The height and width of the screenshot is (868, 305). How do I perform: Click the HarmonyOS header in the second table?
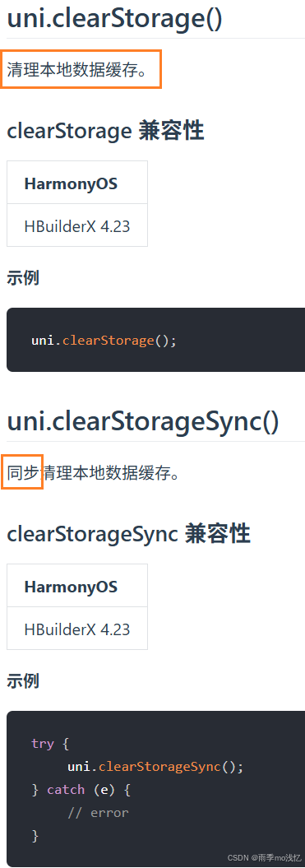point(71,587)
